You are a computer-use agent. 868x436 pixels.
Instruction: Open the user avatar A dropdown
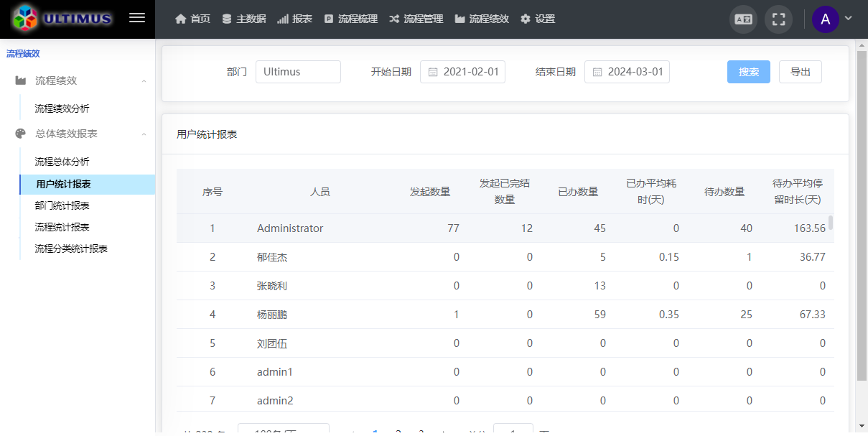pos(832,19)
